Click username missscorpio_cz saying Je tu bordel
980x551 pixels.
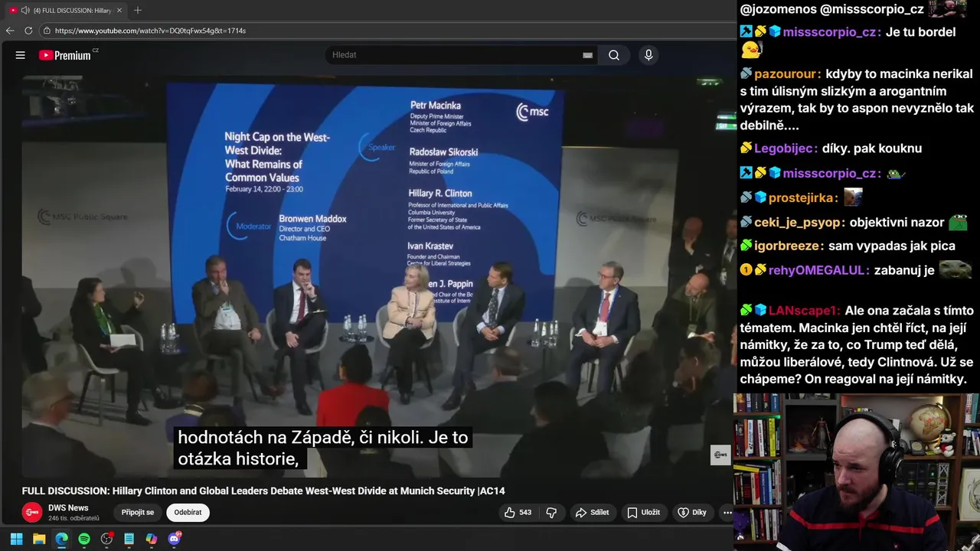tap(831, 32)
